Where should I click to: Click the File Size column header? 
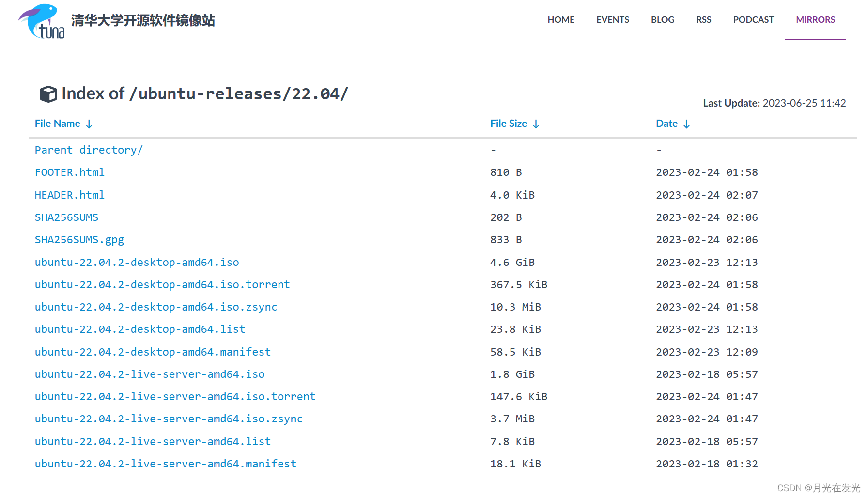click(x=509, y=124)
